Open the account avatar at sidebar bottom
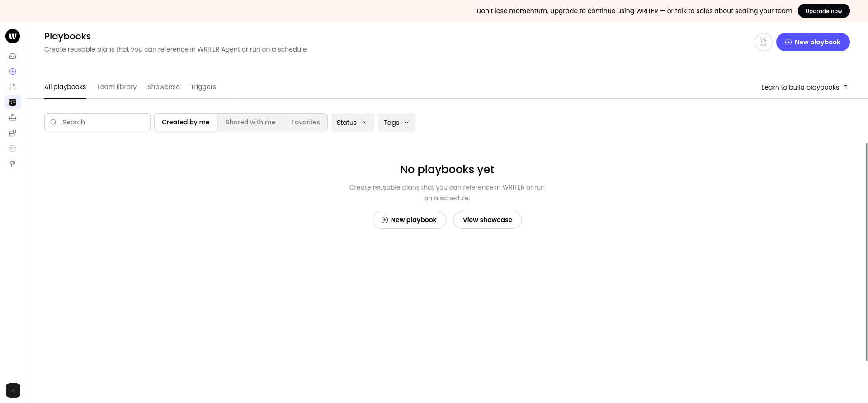Image resolution: width=868 pixels, height=403 pixels. [13, 390]
